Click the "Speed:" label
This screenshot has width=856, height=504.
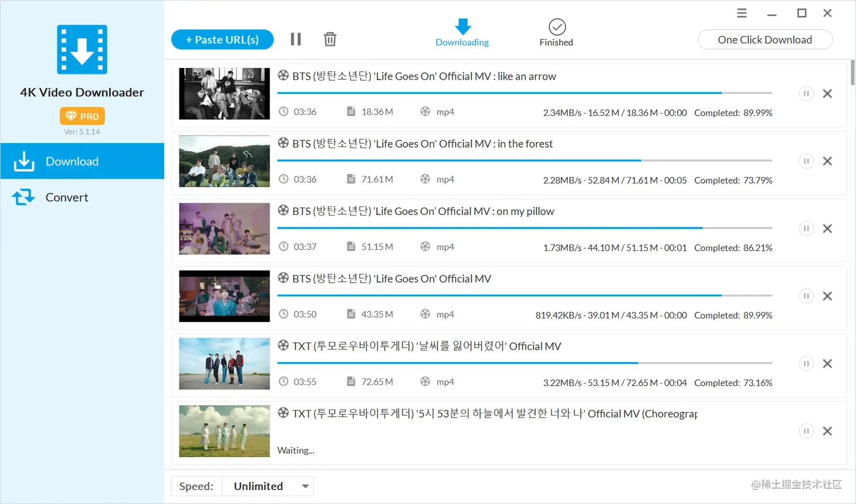pos(196,486)
